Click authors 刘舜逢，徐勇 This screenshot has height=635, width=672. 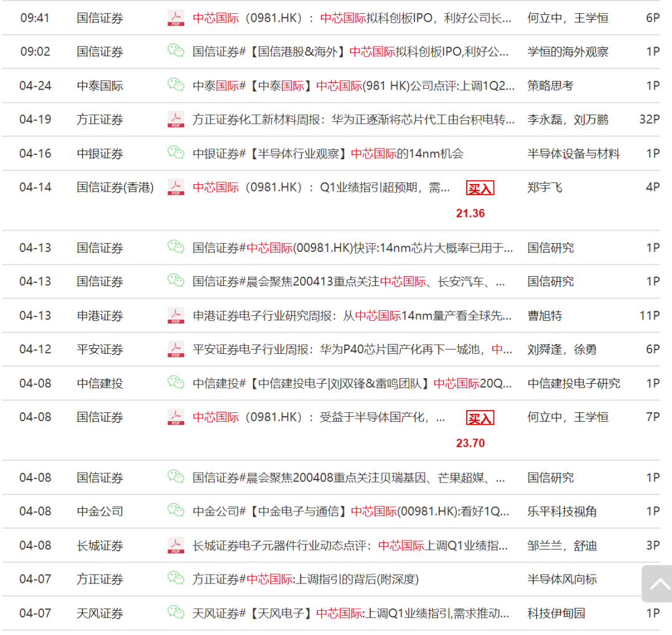tap(562, 349)
